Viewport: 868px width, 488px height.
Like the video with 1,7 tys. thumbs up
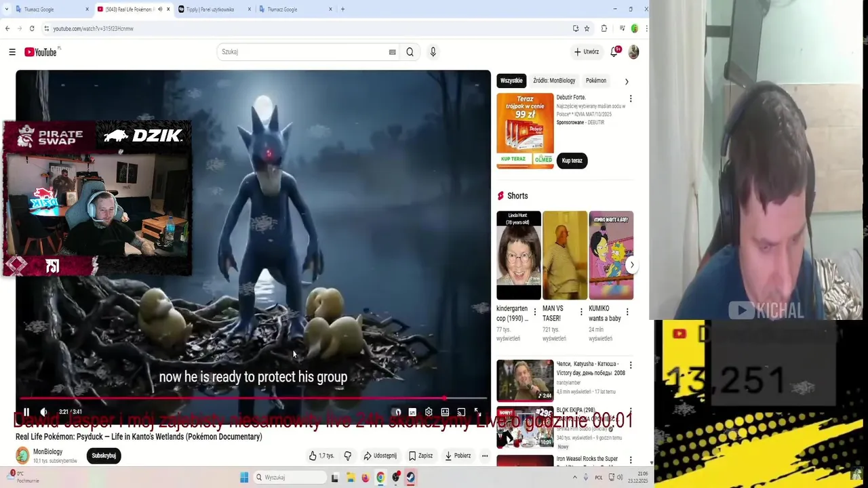[x=321, y=455]
